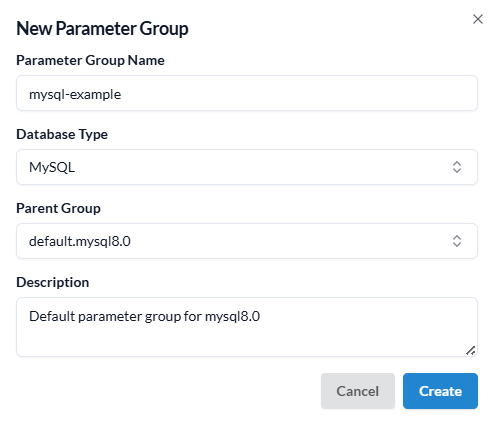This screenshot has height=425, width=493.
Task: Click the "New Parameter Group" dialog heading
Action: 102,29
